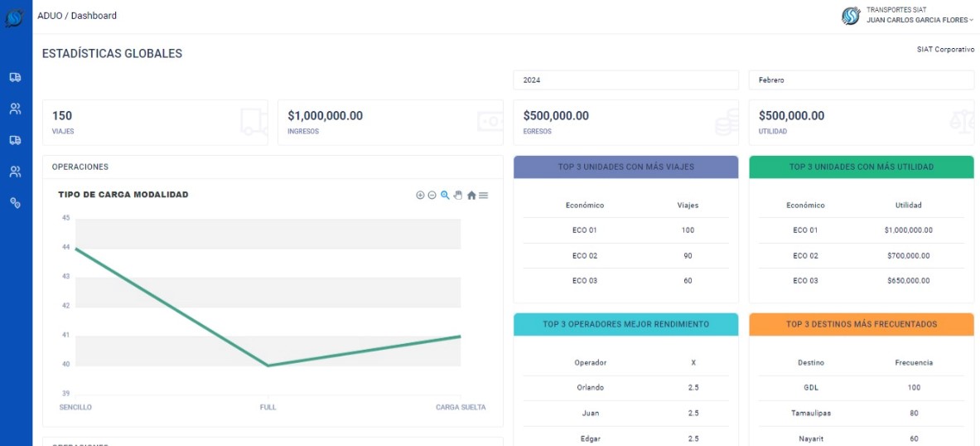Click the Tipo de Carga Modalidad chart title
This screenshot has height=446, width=980.
point(123,195)
